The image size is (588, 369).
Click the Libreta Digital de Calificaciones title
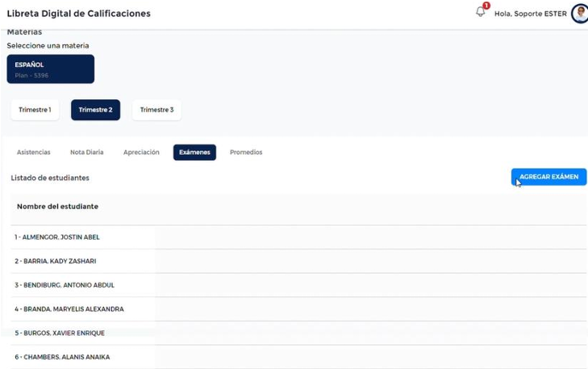tap(78, 14)
